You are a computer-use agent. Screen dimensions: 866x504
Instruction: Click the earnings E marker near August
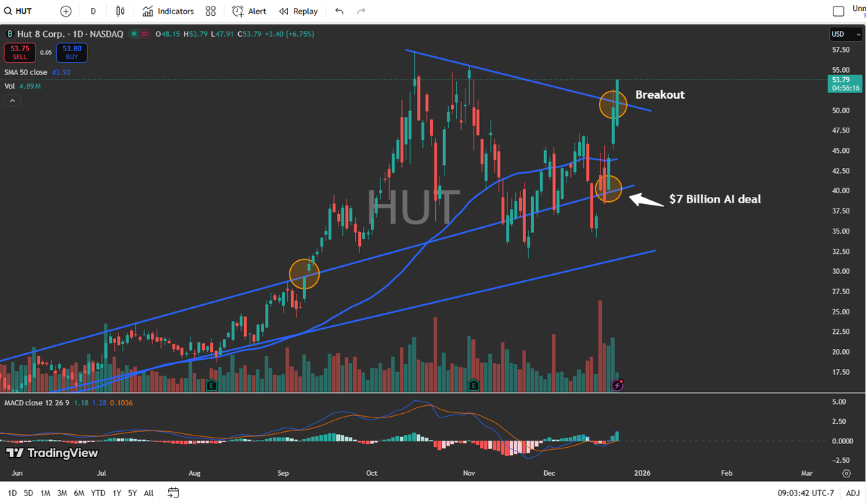coord(211,384)
